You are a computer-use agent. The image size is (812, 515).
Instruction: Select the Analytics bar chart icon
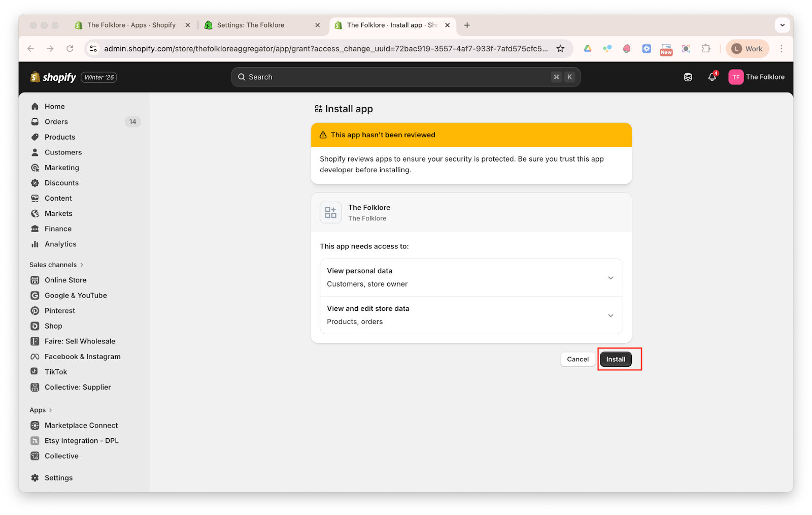35,244
